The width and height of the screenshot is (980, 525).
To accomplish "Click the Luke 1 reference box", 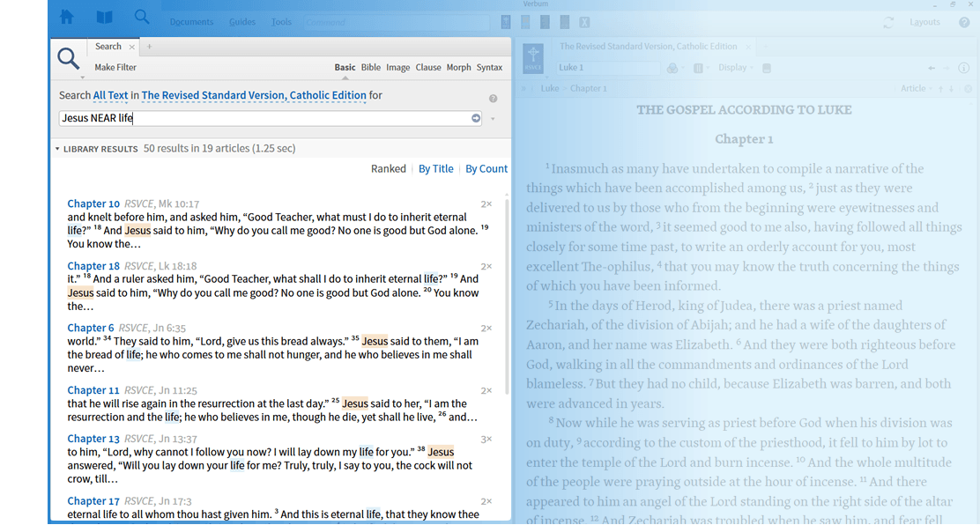I will click(609, 68).
